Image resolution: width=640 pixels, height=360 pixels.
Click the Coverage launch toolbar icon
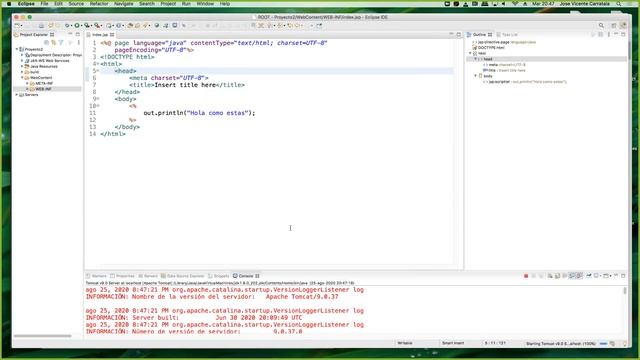click(x=87, y=25)
